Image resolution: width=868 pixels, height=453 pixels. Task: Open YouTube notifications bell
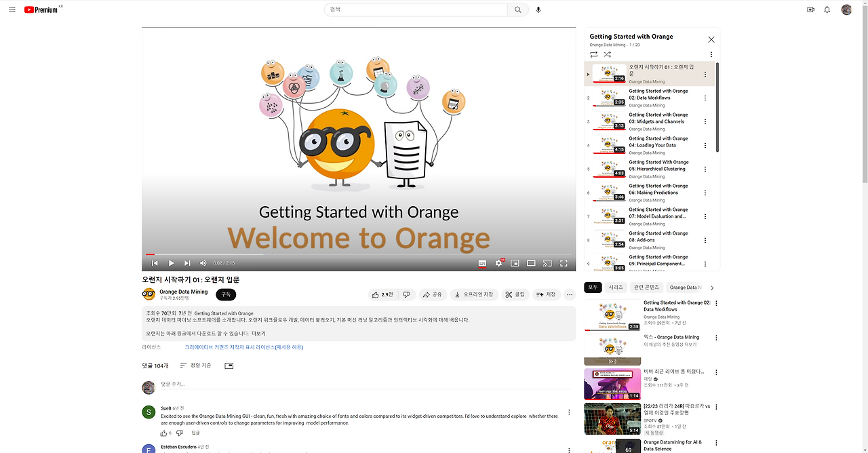tap(827, 9)
